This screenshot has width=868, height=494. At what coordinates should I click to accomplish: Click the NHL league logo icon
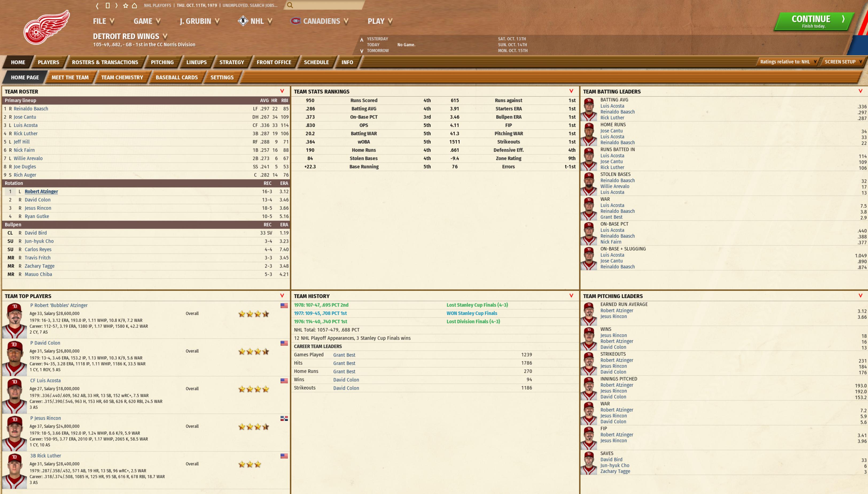pos(243,21)
